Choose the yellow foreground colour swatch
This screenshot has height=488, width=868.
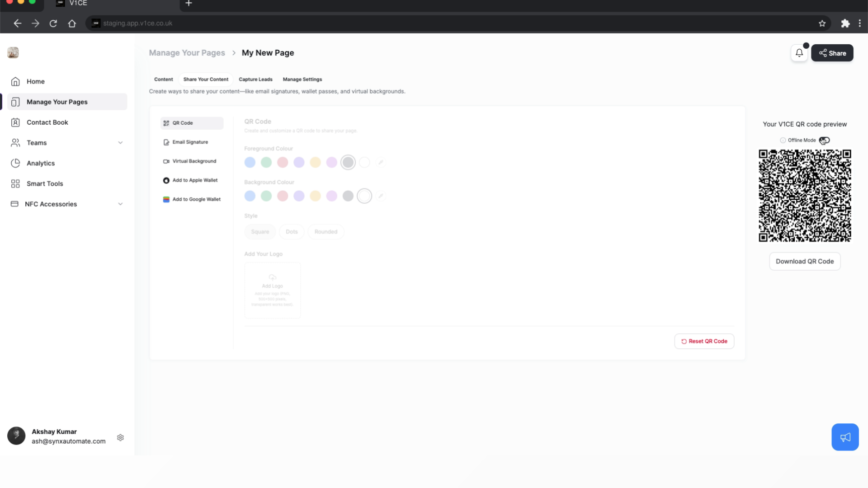click(315, 162)
